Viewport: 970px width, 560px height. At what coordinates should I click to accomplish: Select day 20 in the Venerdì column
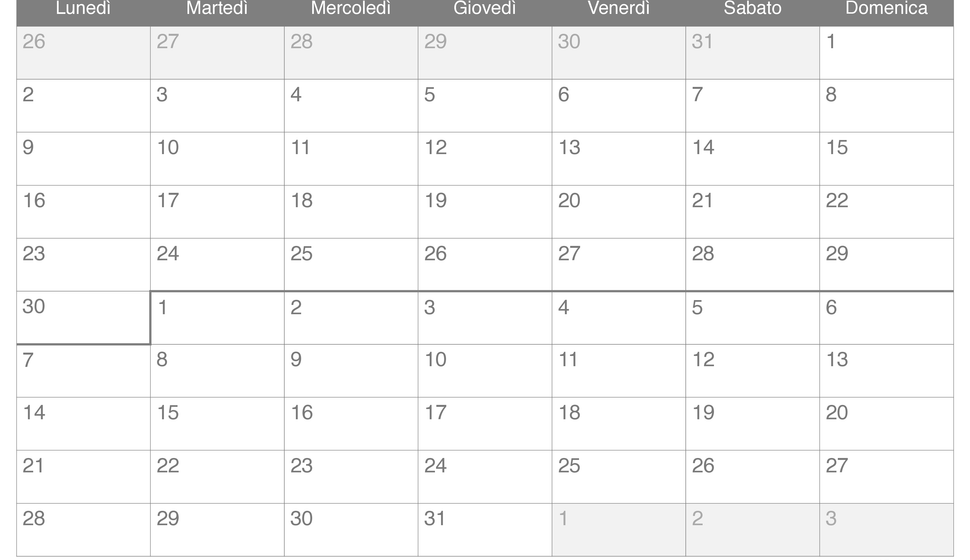(x=619, y=212)
